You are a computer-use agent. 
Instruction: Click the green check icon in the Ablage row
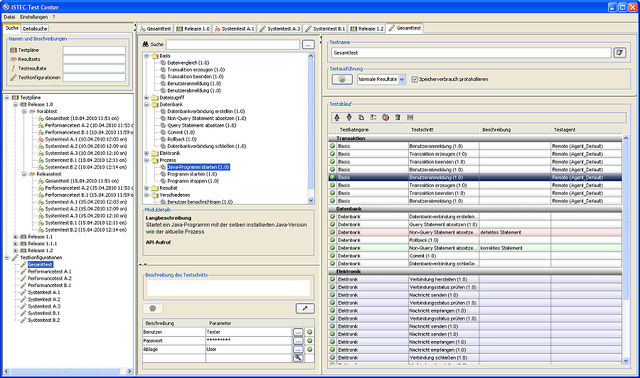pos(310,349)
